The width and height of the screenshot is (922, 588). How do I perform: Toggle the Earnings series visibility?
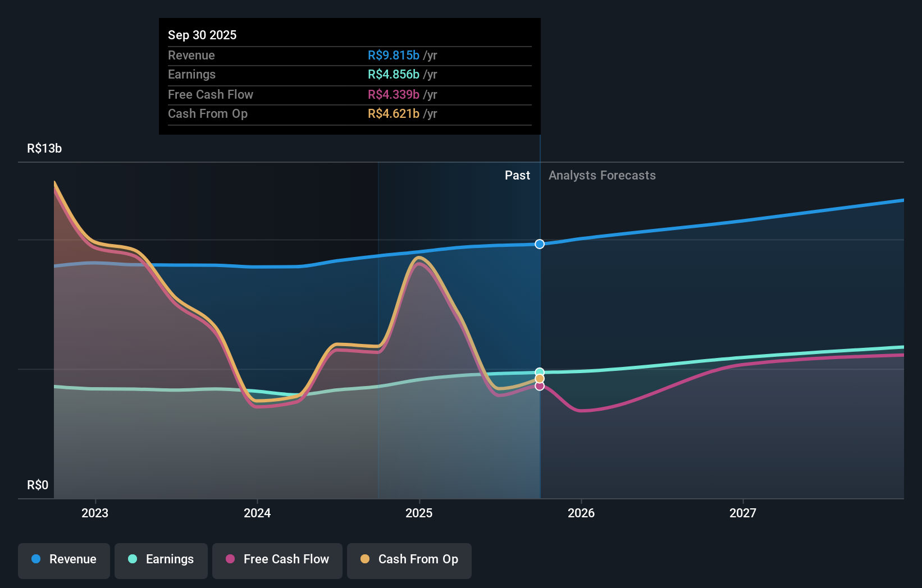click(x=161, y=559)
